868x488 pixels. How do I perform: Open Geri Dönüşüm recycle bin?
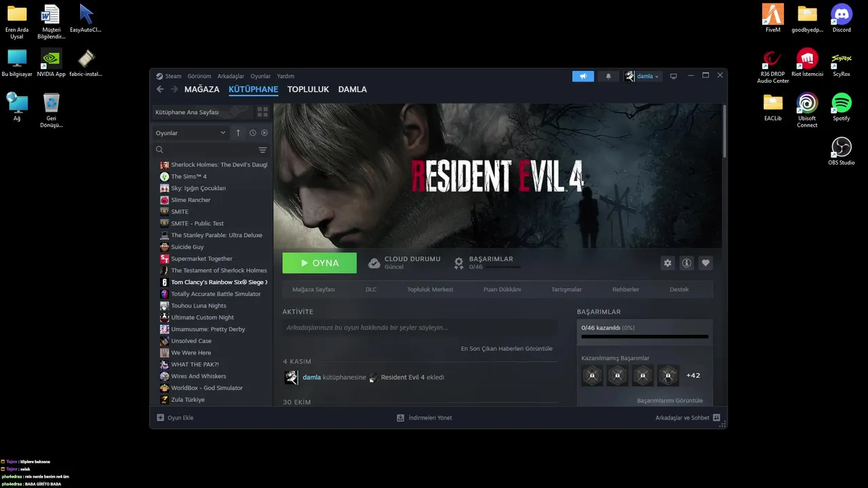coord(51,110)
